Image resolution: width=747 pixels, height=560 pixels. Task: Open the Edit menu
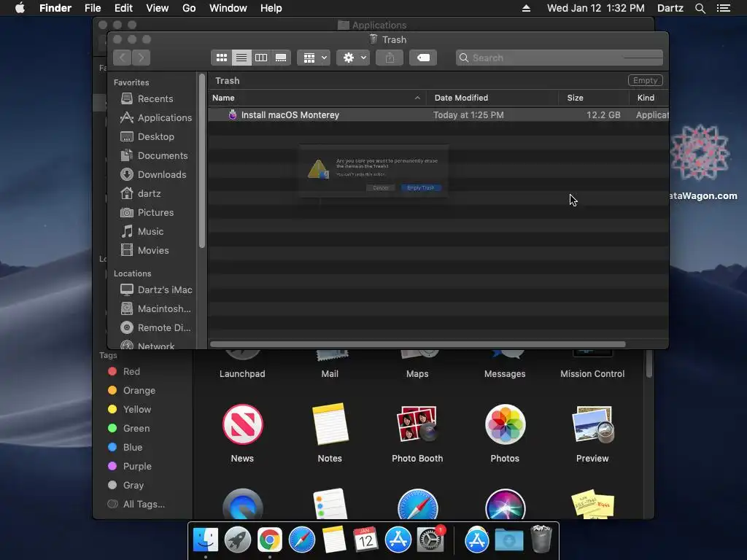coord(123,8)
